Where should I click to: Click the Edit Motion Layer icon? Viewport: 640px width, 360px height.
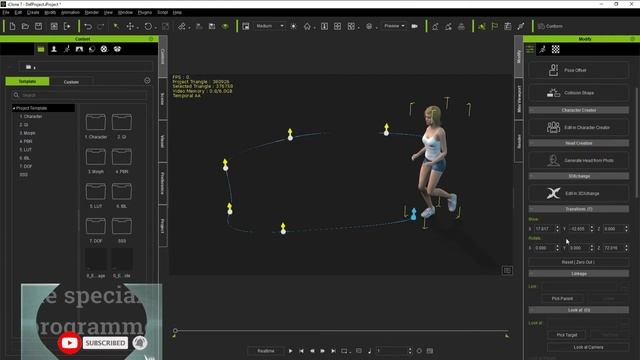435,26
